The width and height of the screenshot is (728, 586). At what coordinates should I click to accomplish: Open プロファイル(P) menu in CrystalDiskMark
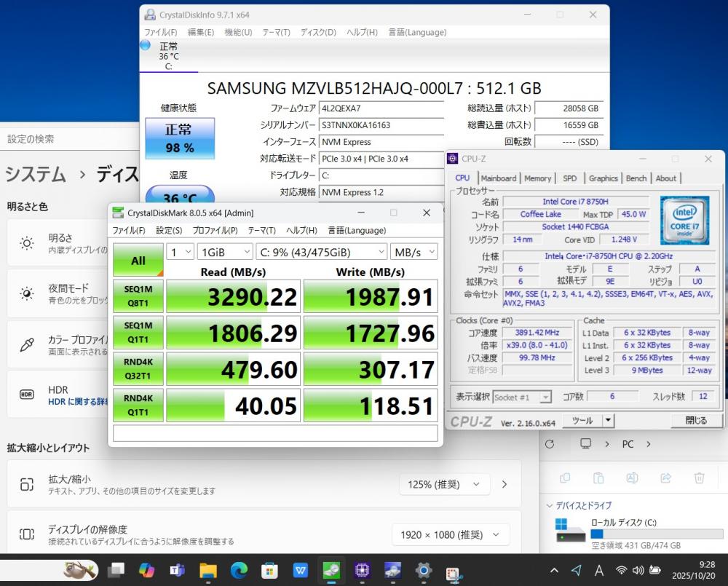coord(215,231)
